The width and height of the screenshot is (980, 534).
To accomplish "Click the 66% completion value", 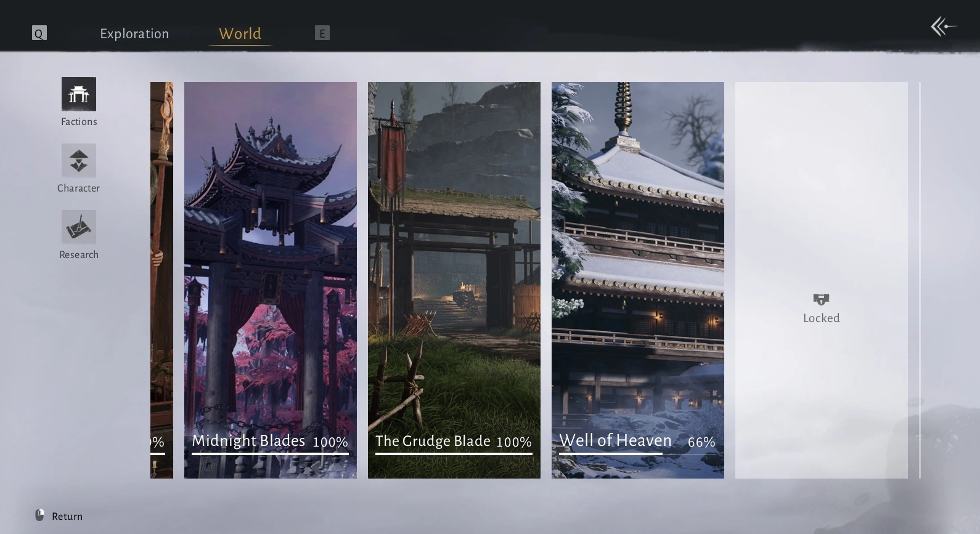I will point(701,442).
